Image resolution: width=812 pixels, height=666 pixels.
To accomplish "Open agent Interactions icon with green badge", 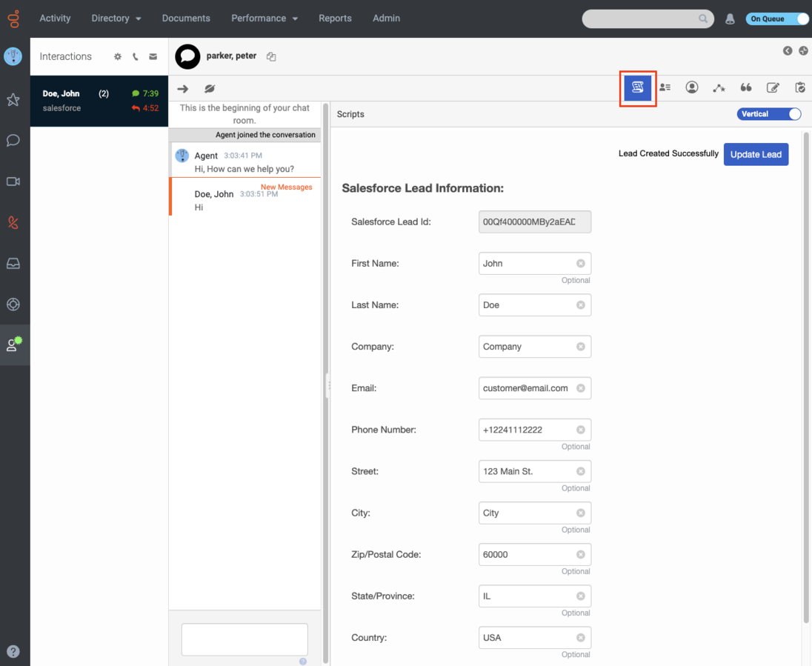I will 14,344.
